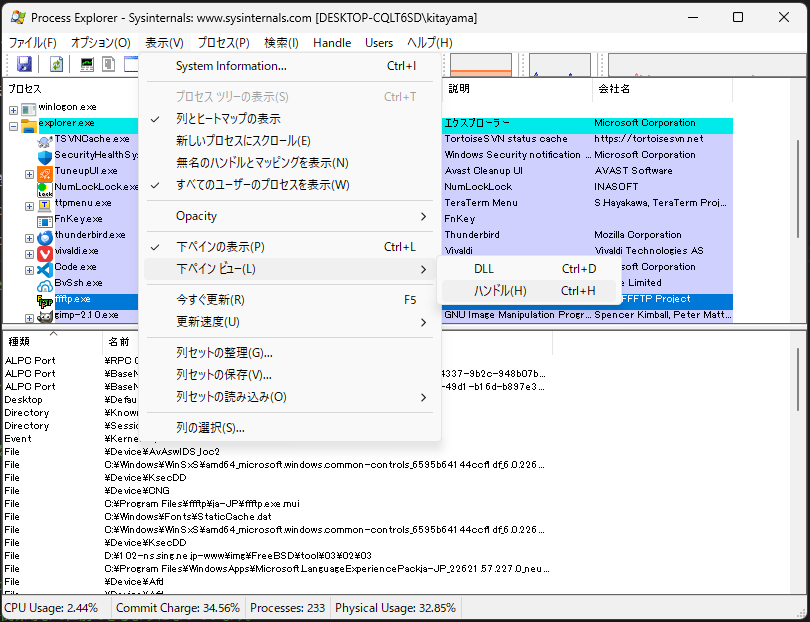Toggle 列とヒートマップの表示 option
Screen dimensions: 810x622
click(x=289, y=119)
